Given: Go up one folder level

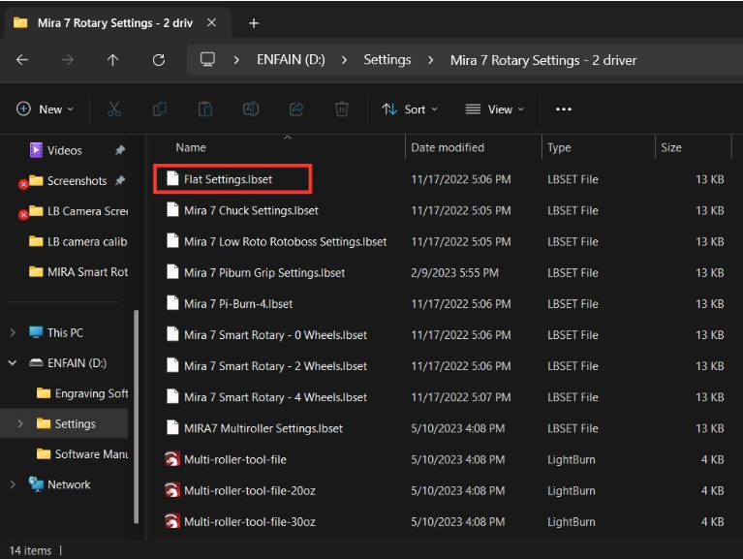Looking at the screenshot, I should 112,60.
